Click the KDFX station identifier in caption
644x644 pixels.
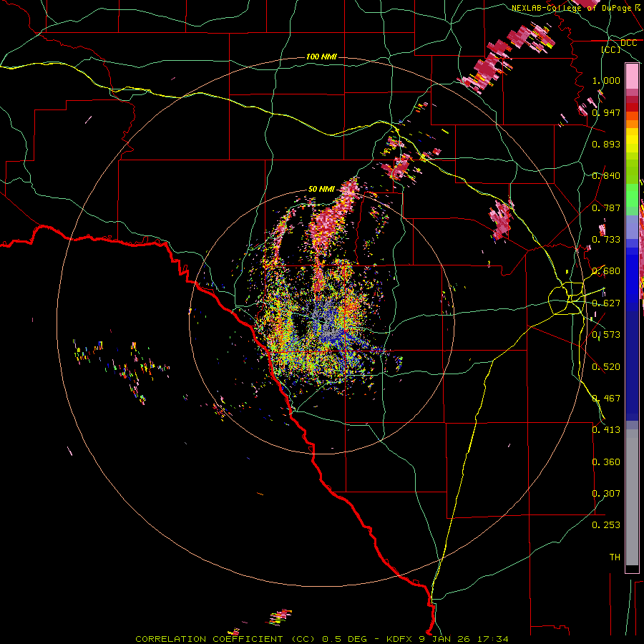400,639
